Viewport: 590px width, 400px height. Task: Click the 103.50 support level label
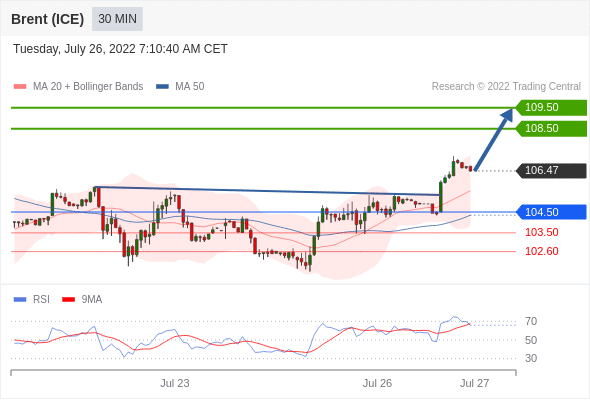click(x=541, y=232)
